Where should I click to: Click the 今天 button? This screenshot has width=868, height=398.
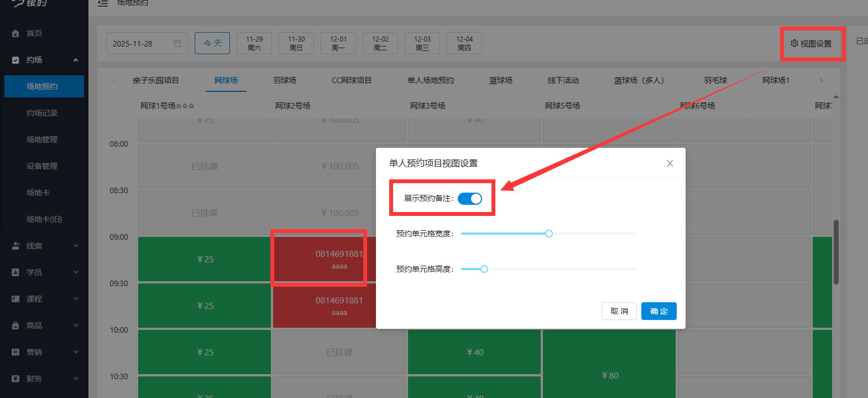212,43
